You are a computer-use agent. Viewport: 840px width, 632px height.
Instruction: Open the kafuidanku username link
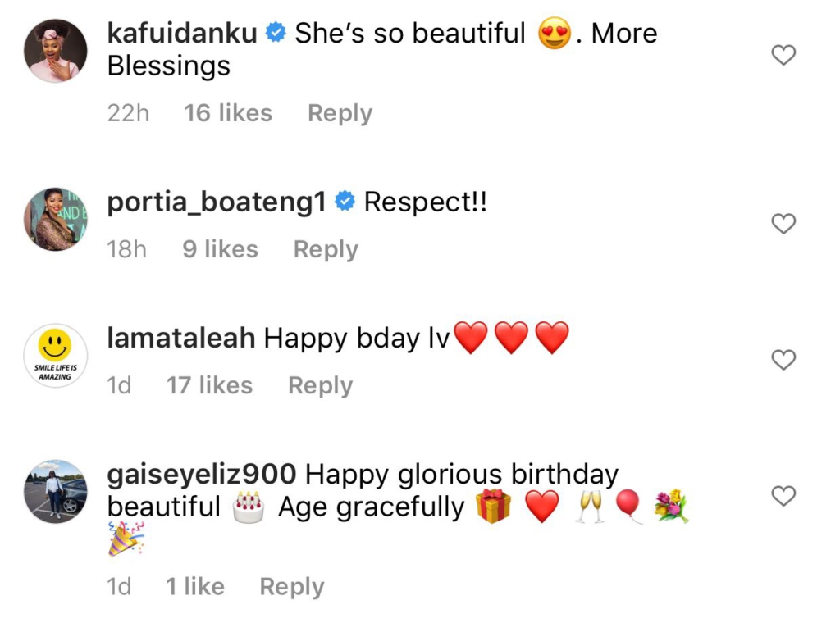pyautogui.click(x=182, y=34)
